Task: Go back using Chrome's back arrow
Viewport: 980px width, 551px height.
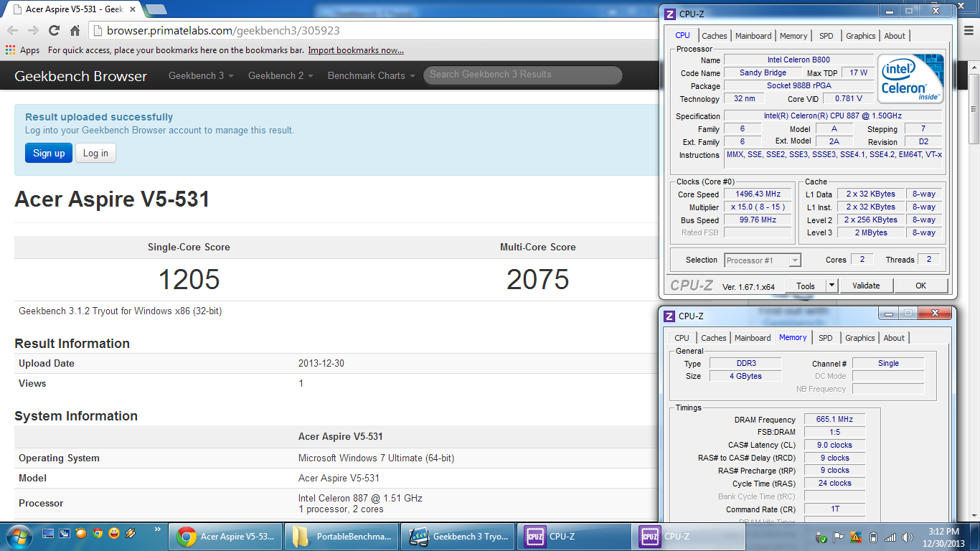Action: click(12, 30)
